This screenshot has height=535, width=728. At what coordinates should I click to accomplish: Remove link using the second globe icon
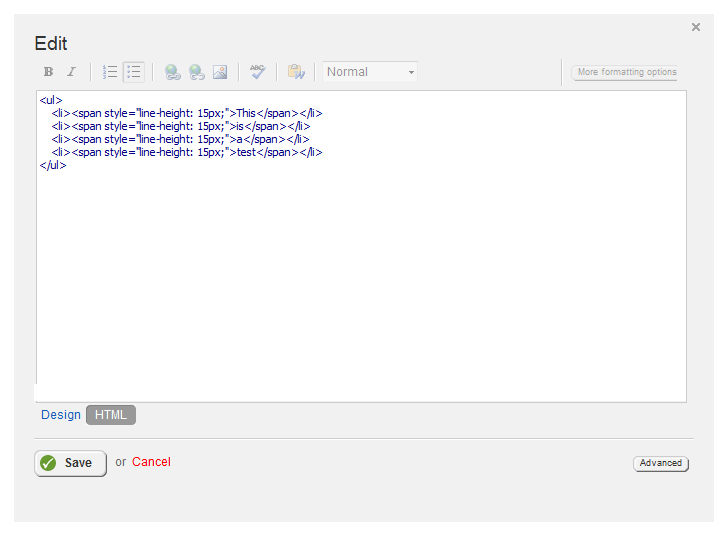click(197, 72)
